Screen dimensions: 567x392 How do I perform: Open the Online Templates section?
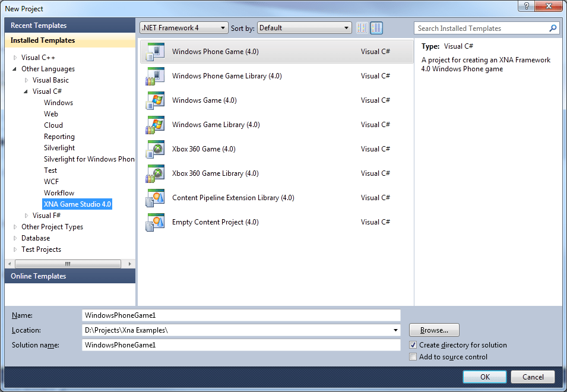pyautogui.click(x=70, y=276)
